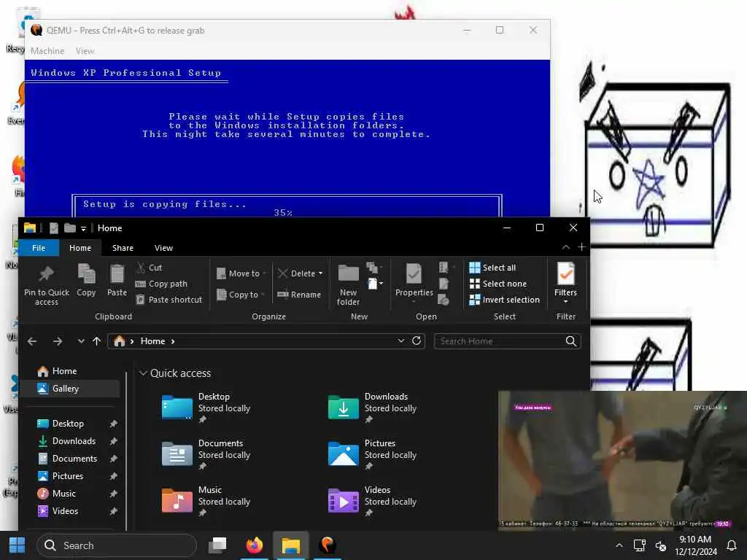747x560 pixels.
Task: Collapse the ribbon with the chevron
Action: [566, 247]
